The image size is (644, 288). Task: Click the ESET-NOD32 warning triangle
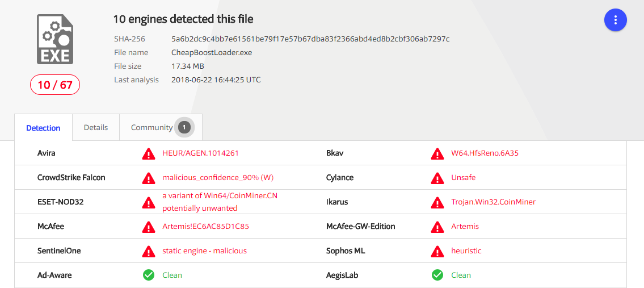coord(149,202)
